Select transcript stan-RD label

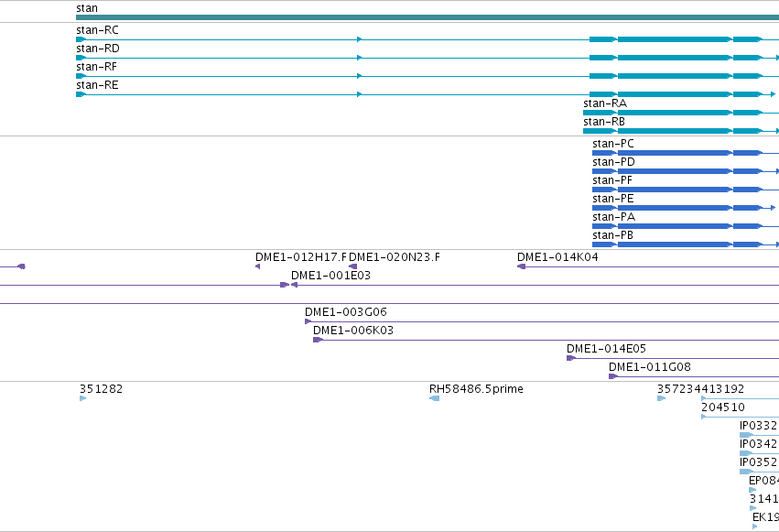click(x=98, y=49)
